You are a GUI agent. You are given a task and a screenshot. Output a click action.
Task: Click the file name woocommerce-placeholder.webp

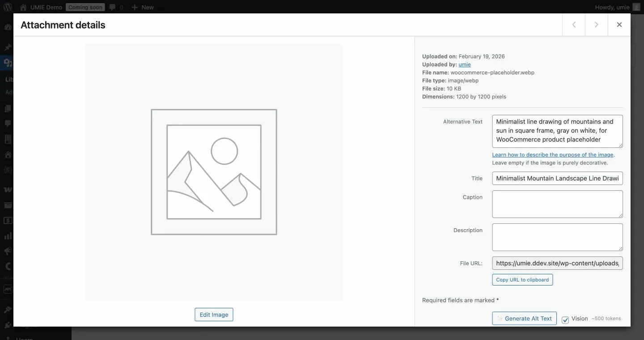tap(492, 72)
